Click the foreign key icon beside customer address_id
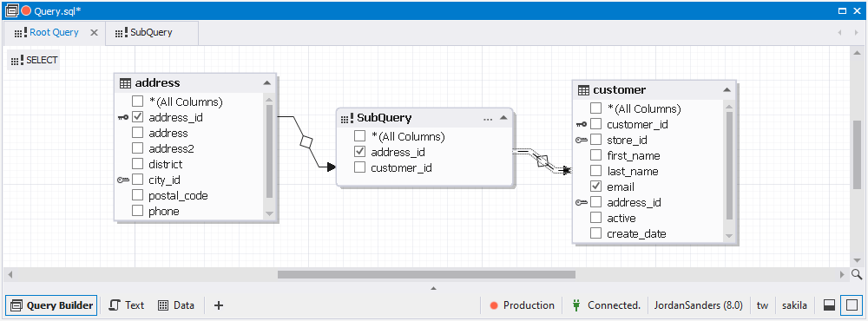Screen dimensions: 868x321 582,202
